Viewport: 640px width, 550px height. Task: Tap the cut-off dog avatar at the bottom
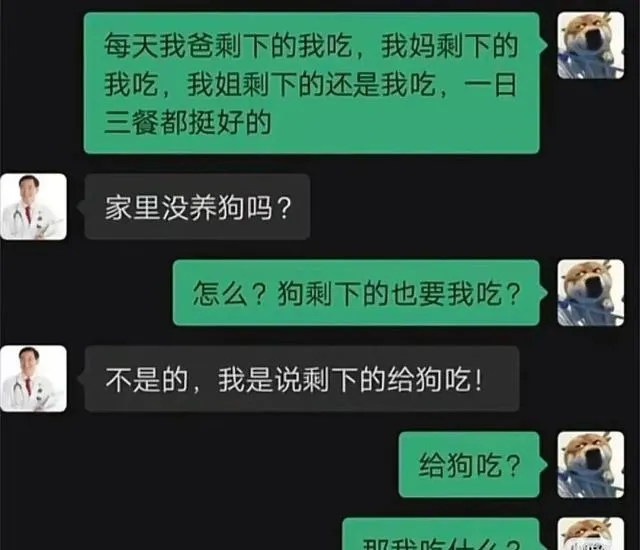591,534
